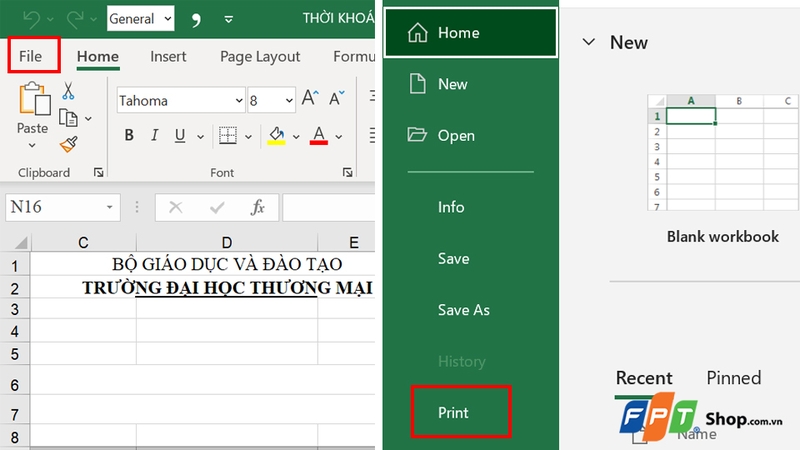The height and width of the screenshot is (450, 800).
Task: Open the Insert ribbon tab
Action: pyautogui.click(x=168, y=56)
